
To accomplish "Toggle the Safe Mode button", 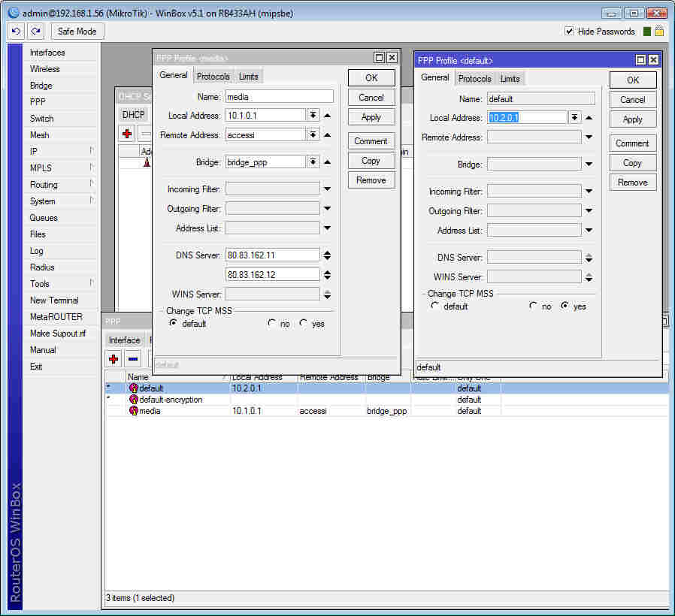I will point(77,32).
